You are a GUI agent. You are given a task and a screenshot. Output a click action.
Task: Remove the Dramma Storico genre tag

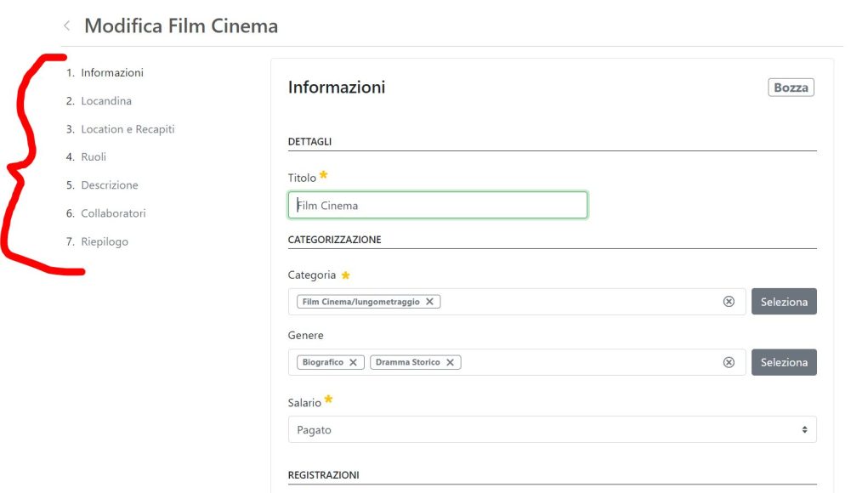click(450, 362)
